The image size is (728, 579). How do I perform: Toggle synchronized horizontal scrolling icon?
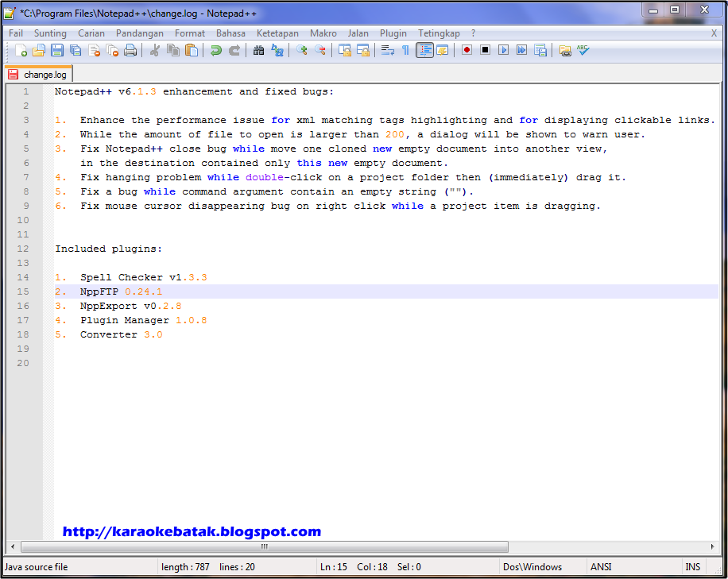[362, 50]
